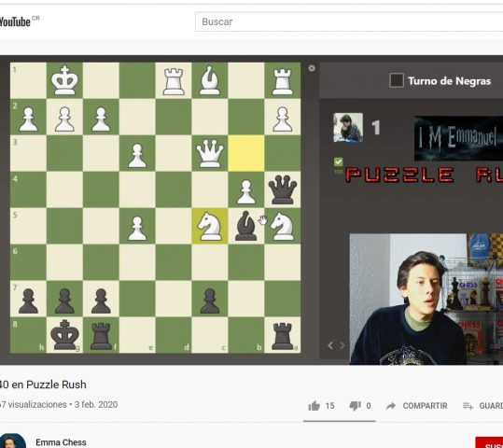Click the player profile picture beside score 1
Image resolution: width=503 pixels, height=448 pixels.
(x=348, y=128)
